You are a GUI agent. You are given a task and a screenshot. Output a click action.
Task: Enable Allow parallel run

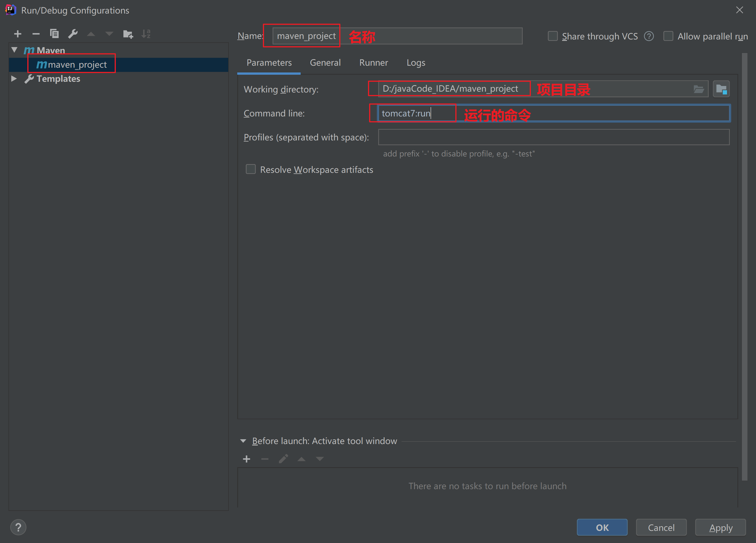[x=668, y=36]
